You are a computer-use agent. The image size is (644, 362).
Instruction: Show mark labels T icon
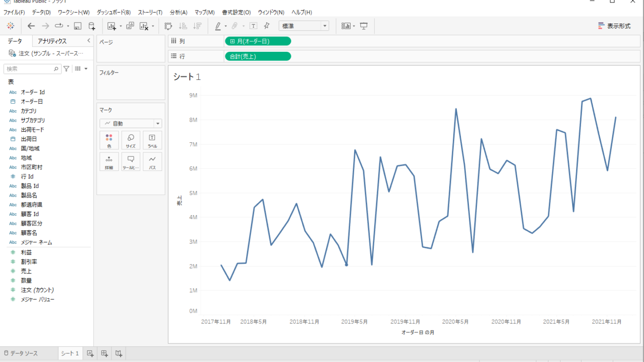click(x=253, y=26)
